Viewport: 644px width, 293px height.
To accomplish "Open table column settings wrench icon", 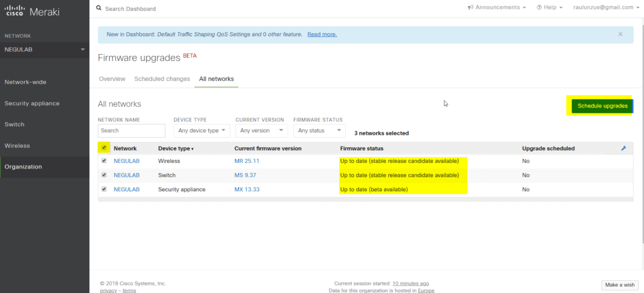I will [623, 148].
